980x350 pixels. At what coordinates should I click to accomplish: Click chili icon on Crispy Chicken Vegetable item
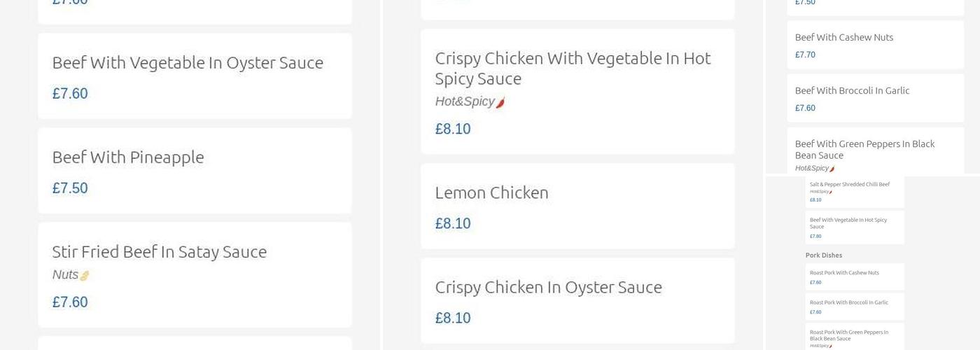[500, 102]
